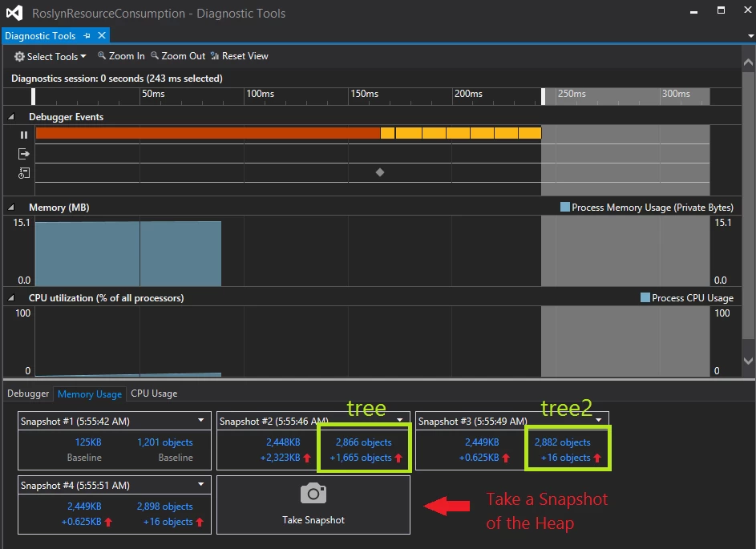Open Snapshot #3 +0.625KB diff link

(479, 458)
